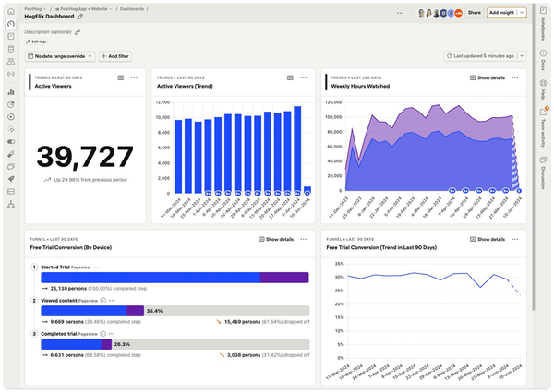Open Notebooks side panel
Viewport: 554px width, 392px height.
(x=543, y=24)
